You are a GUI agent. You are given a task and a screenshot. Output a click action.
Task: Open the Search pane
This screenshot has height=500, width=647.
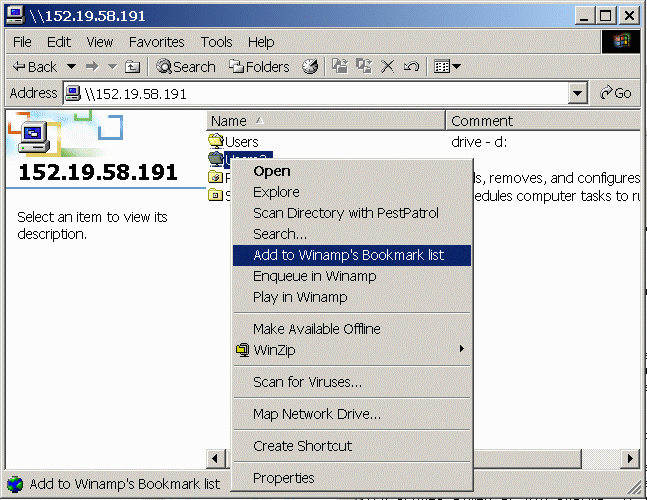click(186, 66)
